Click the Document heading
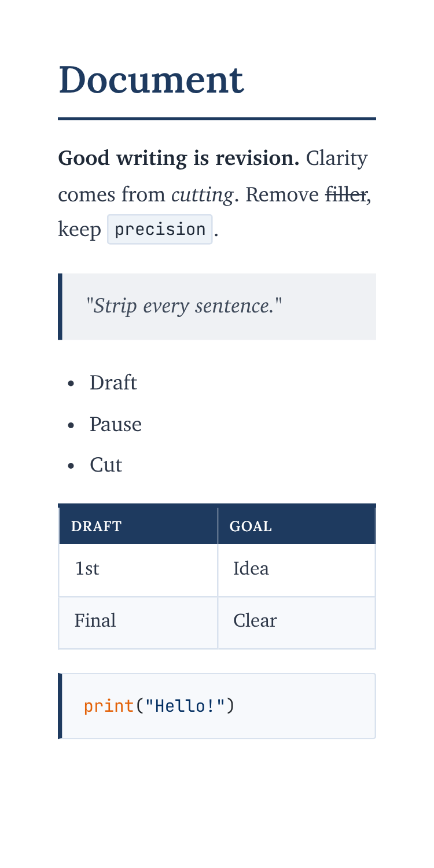The height and width of the screenshot is (868, 434). point(151,80)
